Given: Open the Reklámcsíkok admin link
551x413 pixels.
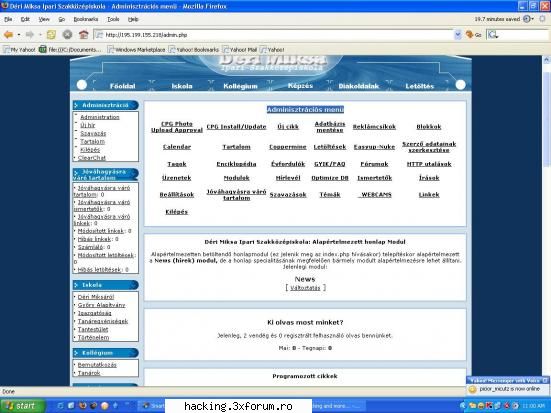Looking at the screenshot, I should click(374, 127).
